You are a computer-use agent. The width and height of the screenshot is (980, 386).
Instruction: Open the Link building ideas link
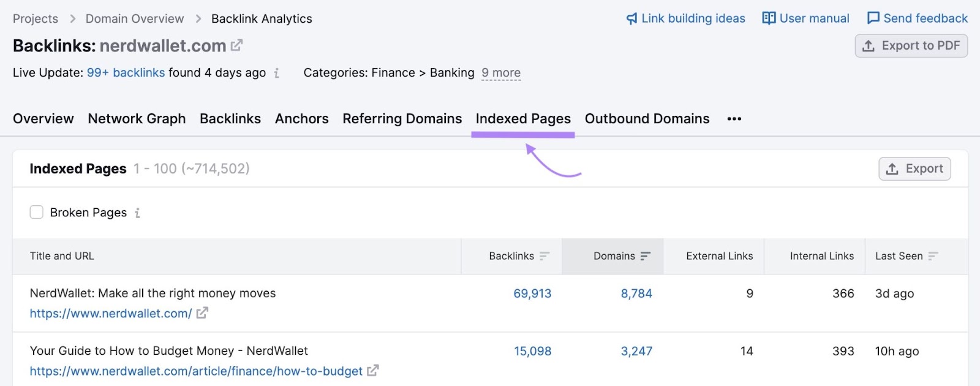click(x=685, y=18)
